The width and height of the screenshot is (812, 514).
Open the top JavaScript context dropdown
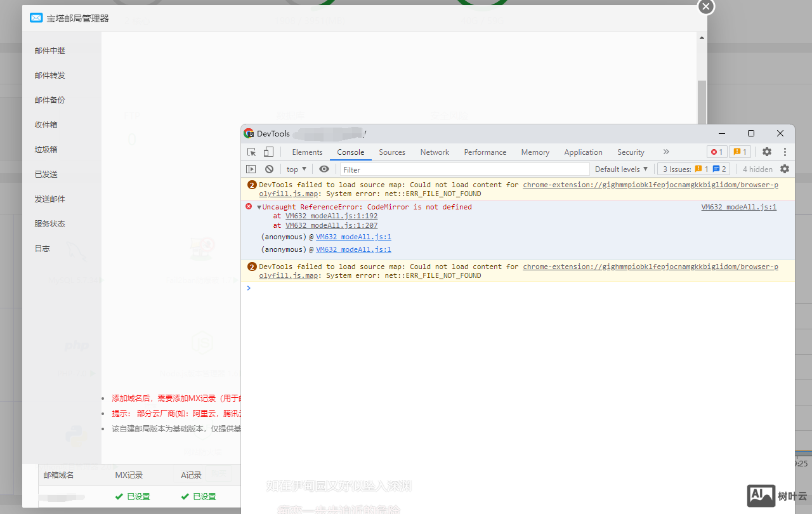[x=296, y=169]
